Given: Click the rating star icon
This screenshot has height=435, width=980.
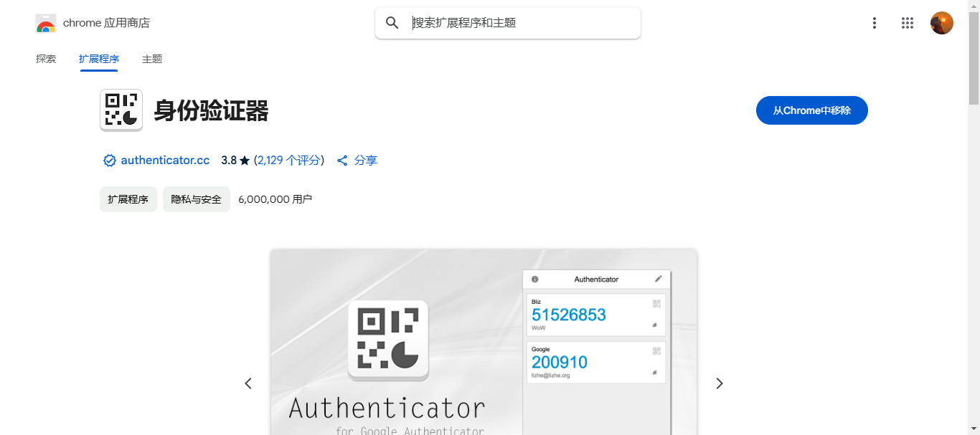Looking at the screenshot, I should pyautogui.click(x=245, y=161).
